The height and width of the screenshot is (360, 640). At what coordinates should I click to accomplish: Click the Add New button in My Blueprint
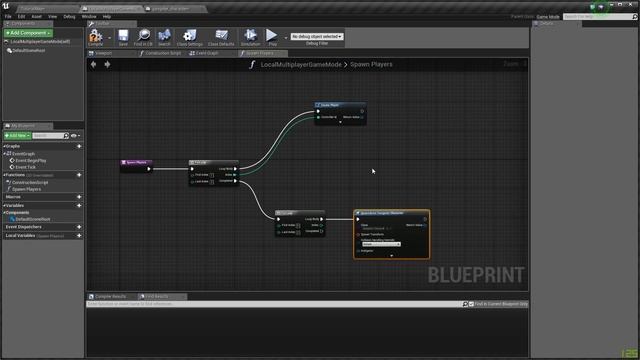17,136
